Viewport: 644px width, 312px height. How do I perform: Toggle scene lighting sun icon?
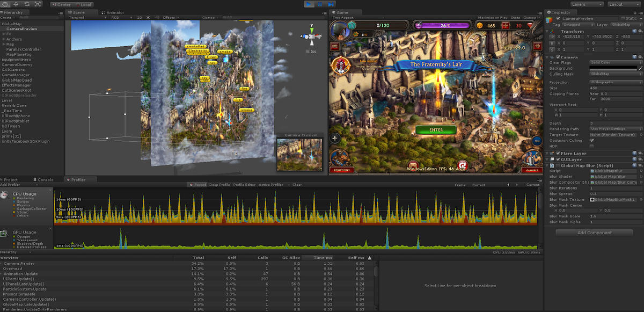(x=147, y=17)
